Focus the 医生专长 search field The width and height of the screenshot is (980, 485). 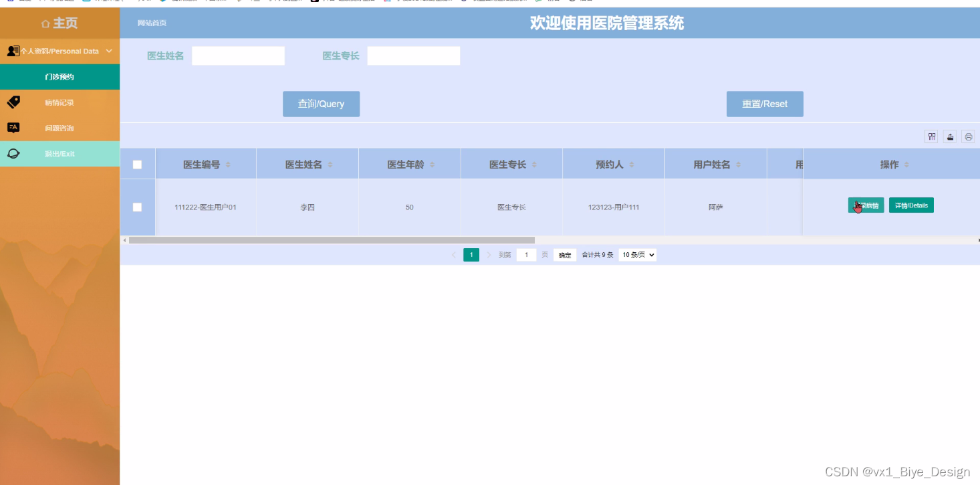pos(413,56)
